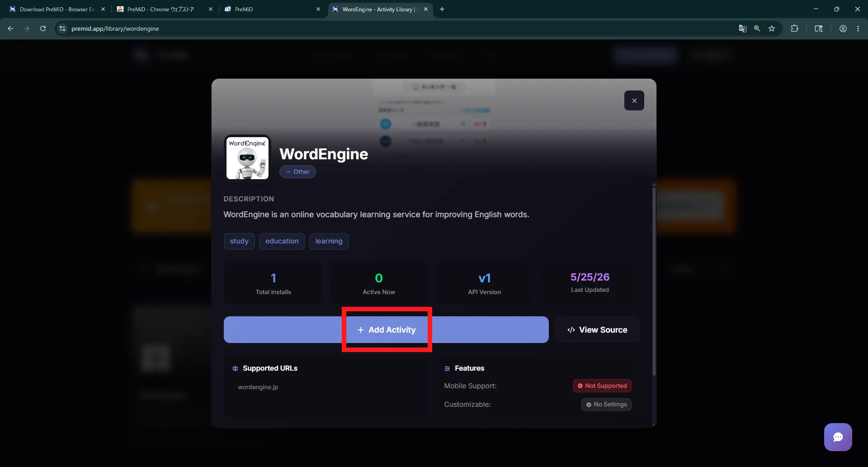Click the zoom magnifier icon in address bar
The image size is (868, 467).
[757, 29]
